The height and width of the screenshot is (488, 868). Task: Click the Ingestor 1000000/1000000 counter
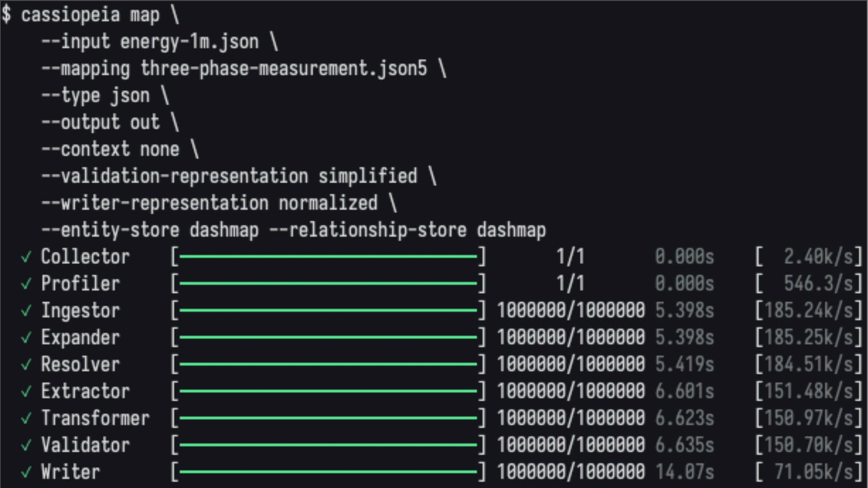click(x=571, y=310)
